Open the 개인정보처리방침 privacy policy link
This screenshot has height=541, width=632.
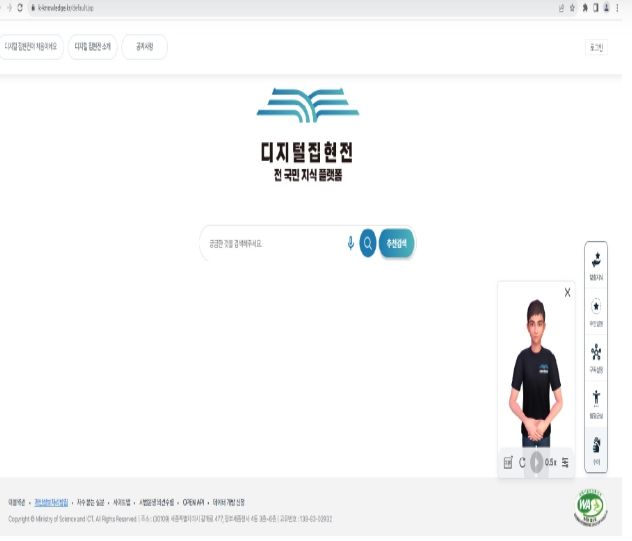[51, 502]
